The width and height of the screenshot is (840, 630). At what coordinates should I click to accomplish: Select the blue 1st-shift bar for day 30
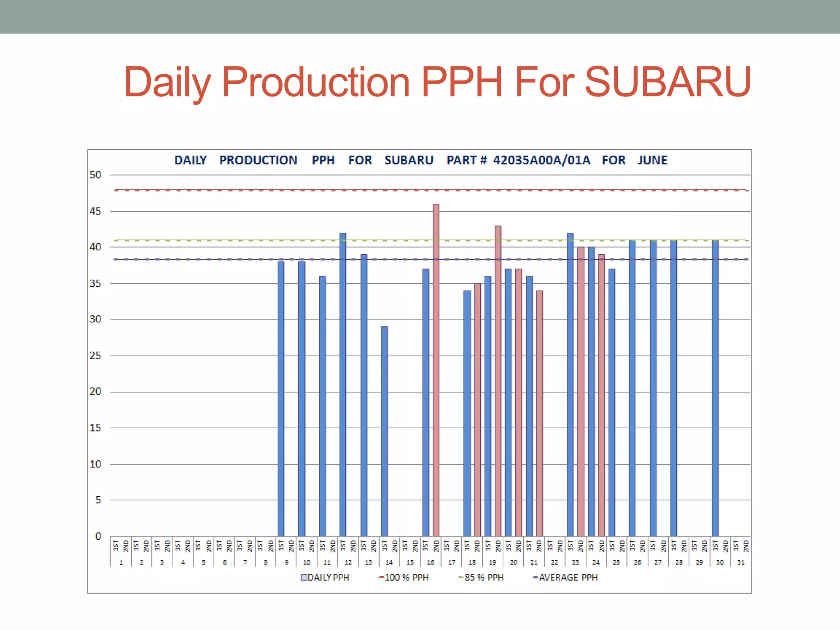(715, 388)
